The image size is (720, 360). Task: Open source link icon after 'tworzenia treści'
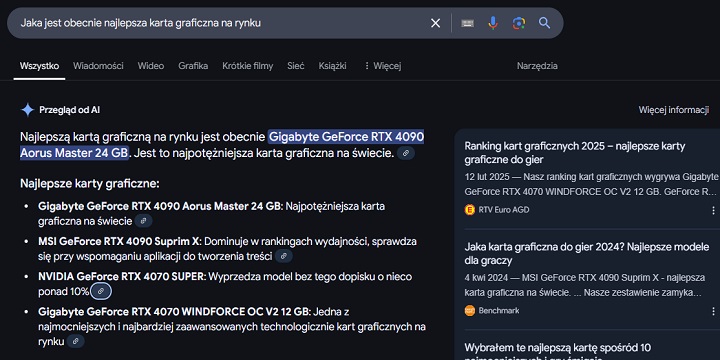click(x=284, y=256)
